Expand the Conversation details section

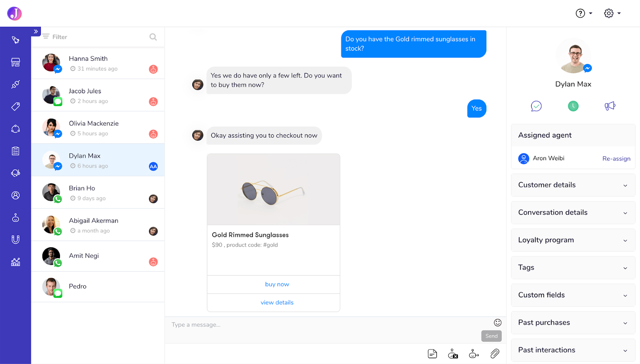click(573, 213)
